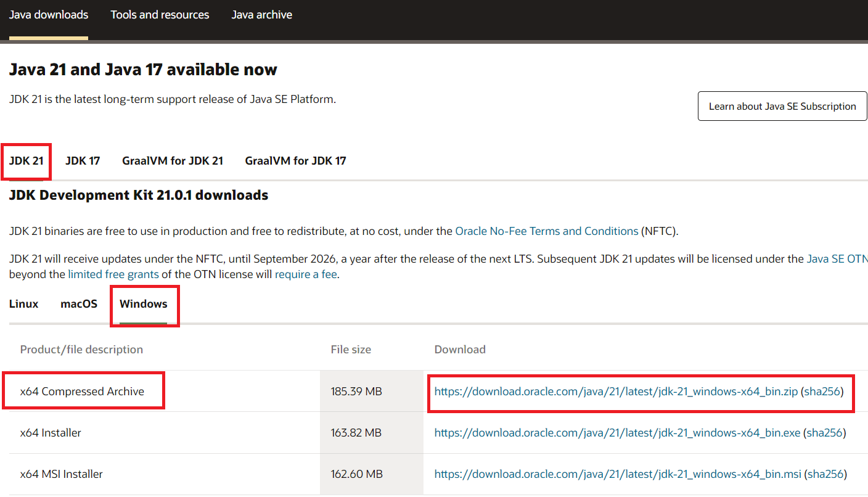This screenshot has width=868, height=497.
Task: Follow the require a fee link
Action: tap(306, 274)
